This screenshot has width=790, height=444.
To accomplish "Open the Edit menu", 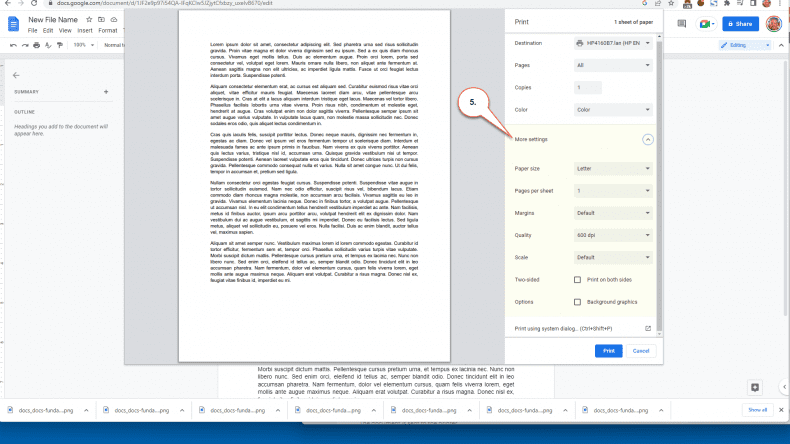I will point(48,31).
